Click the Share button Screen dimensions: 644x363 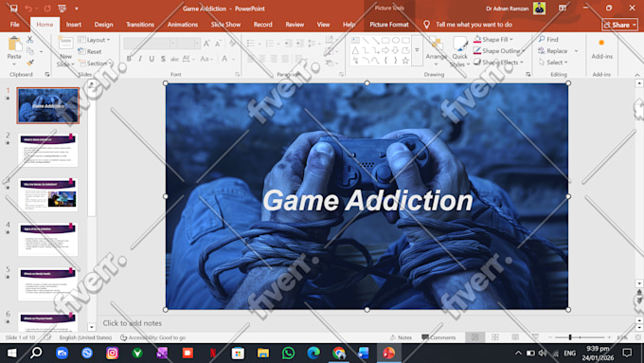click(619, 25)
